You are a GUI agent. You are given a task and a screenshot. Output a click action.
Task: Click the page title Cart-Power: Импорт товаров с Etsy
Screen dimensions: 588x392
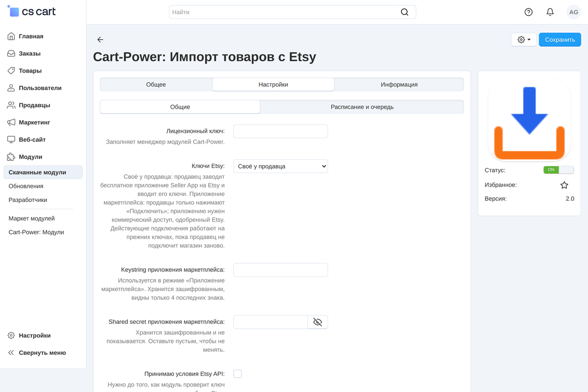pyautogui.click(x=205, y=57)
